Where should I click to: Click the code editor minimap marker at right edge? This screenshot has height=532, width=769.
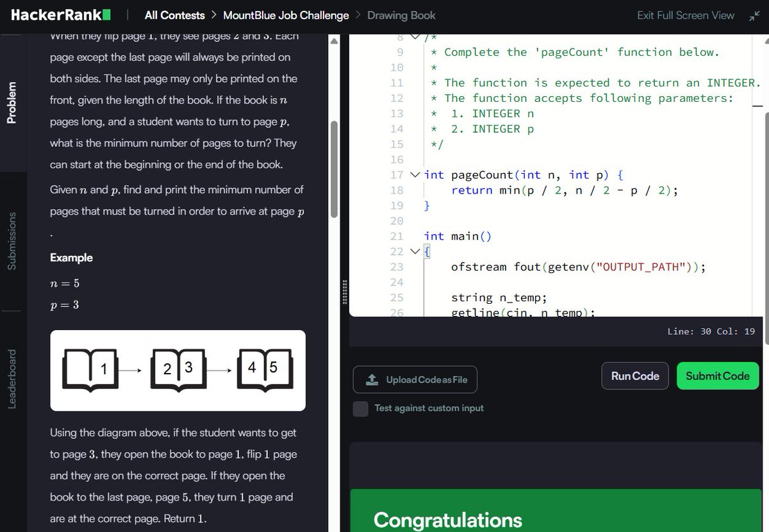point(757,106)
